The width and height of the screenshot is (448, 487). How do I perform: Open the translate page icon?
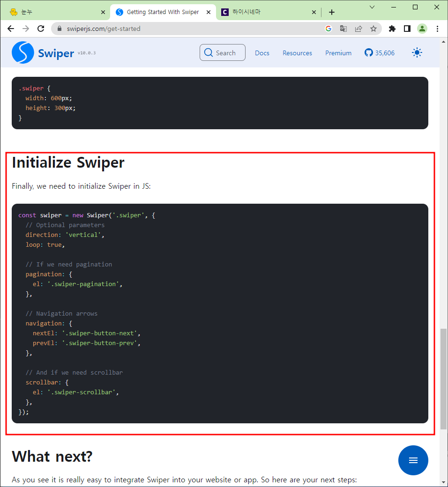(343, 29)
